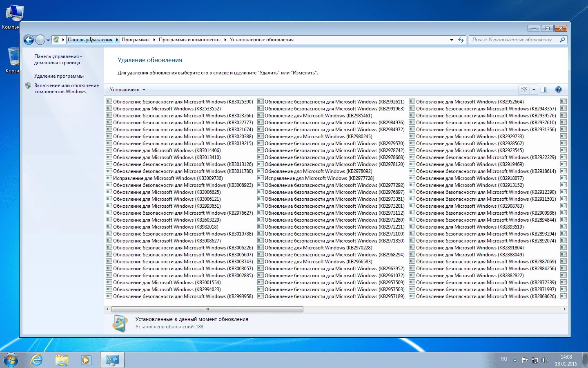Screen dimensions: 588x368
Task: Select update KB2993958 in the list
Action: pos(180,296)
